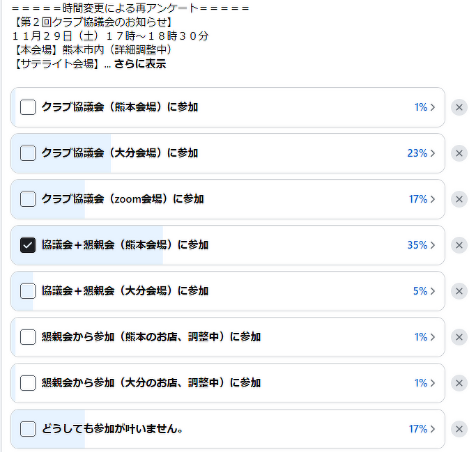The height and width of the screenshot is (452, 476).
Task: Tick the 懇親会から参加（大分のお店、調整中）checkbox
Action: click(28, 383)
